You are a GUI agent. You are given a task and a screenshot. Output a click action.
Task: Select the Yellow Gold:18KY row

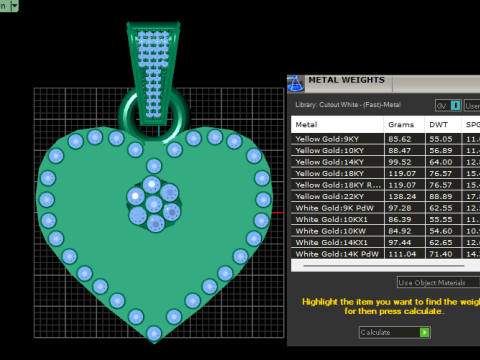[386, 174]
